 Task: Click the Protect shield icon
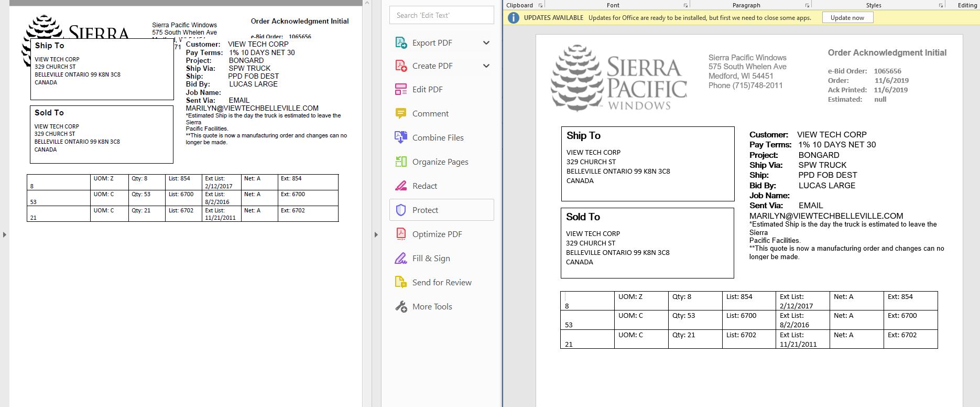[x=401, y=210]
